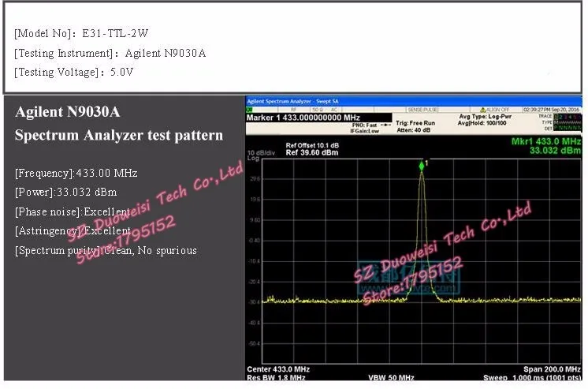
Task: Click the Trace 1 number indicator
Action: coord(556,117)
